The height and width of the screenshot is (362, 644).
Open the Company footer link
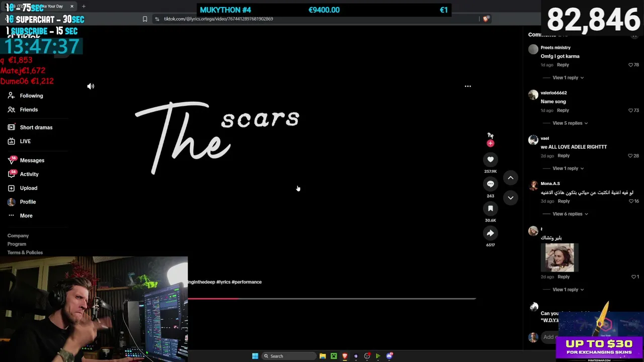(x=18, y=236)
